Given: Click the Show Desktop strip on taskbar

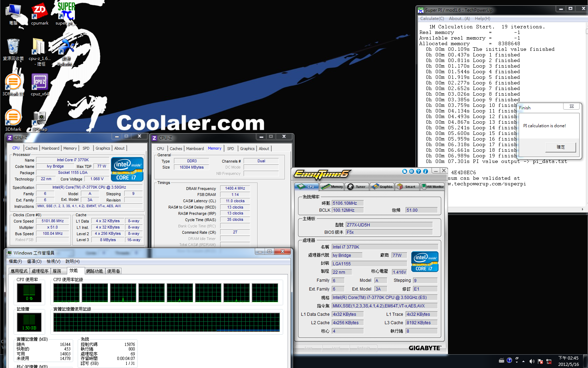Looking at the screenshot, I should tap(586, 361).
